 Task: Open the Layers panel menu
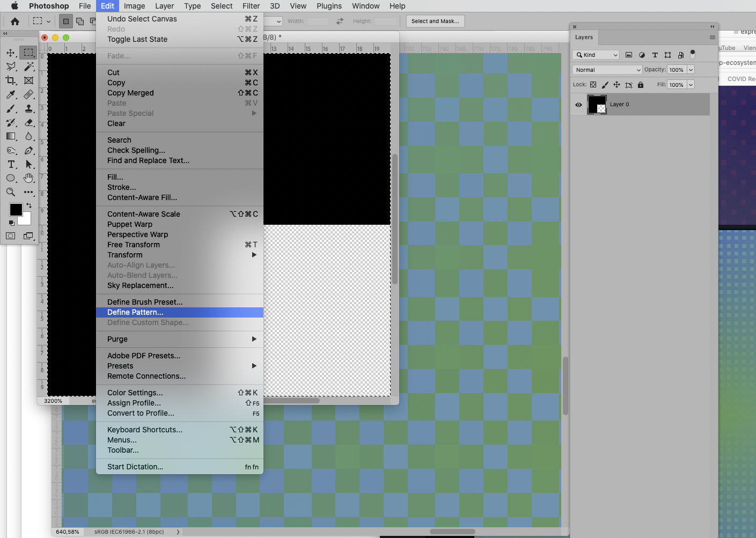tap(713, 37)
